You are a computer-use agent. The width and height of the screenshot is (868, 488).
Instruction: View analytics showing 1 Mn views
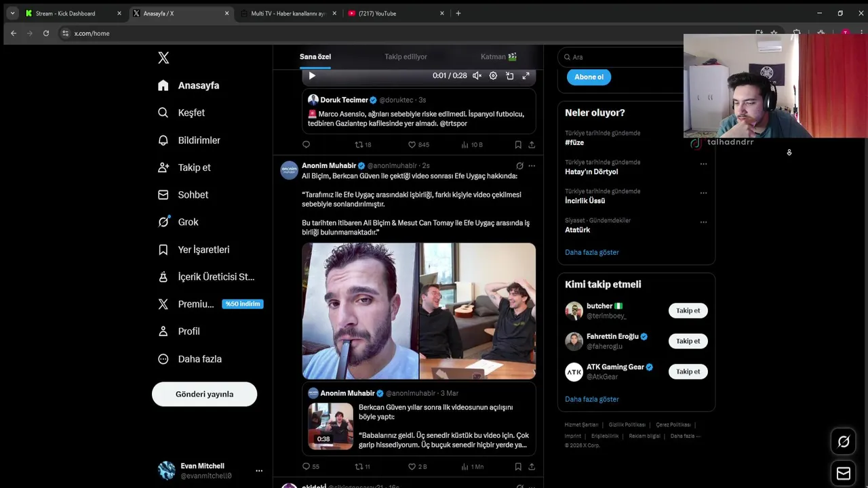[x=472, y=466]
